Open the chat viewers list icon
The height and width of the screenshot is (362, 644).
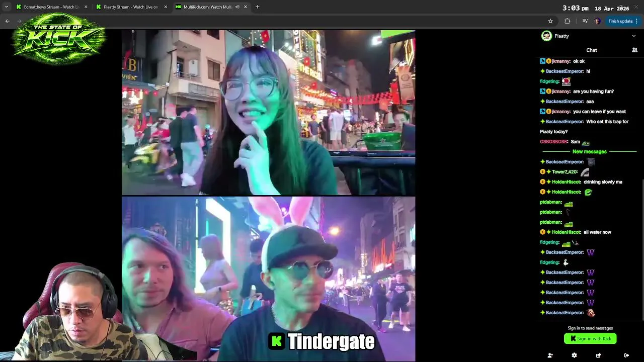click(634, 50)
